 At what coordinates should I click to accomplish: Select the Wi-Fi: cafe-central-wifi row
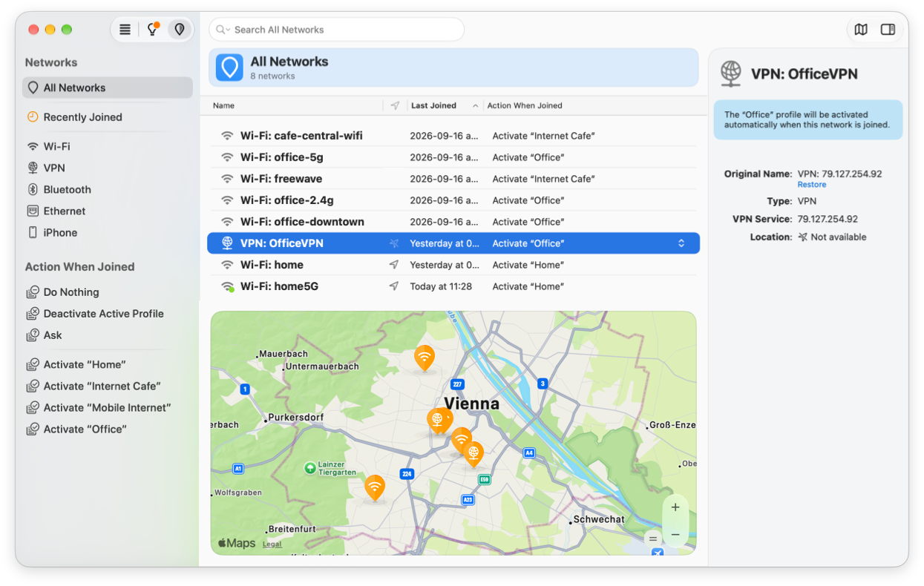pyautogui.click(x=453, y=136)
